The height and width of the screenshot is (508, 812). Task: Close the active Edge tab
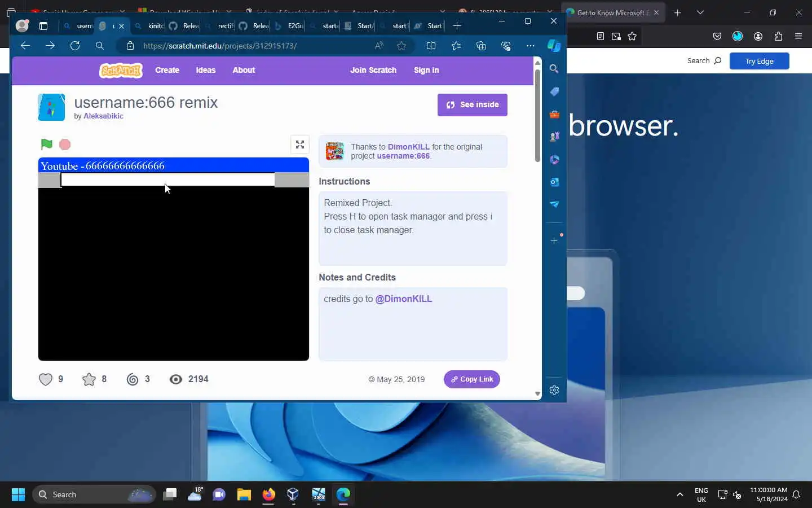pos(121,26)
